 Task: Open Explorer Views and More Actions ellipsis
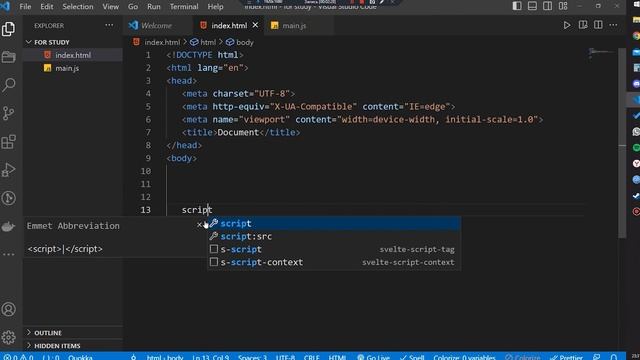point(109,25)
